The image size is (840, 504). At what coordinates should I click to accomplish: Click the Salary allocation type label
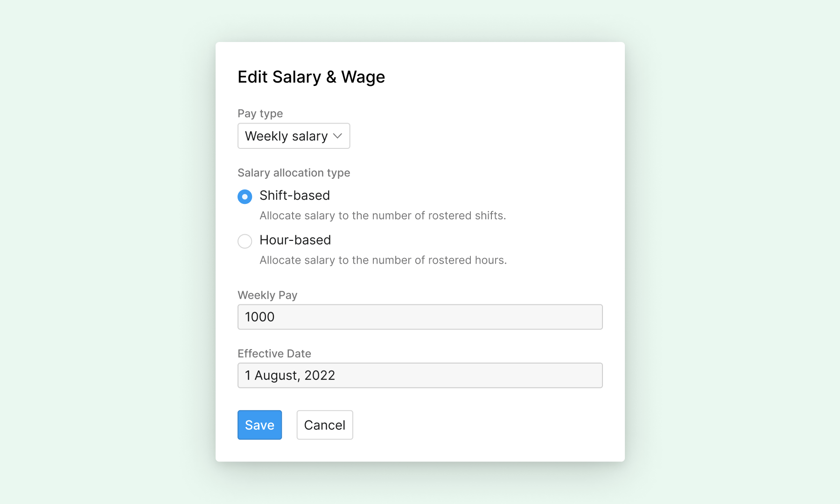point(294,173)
